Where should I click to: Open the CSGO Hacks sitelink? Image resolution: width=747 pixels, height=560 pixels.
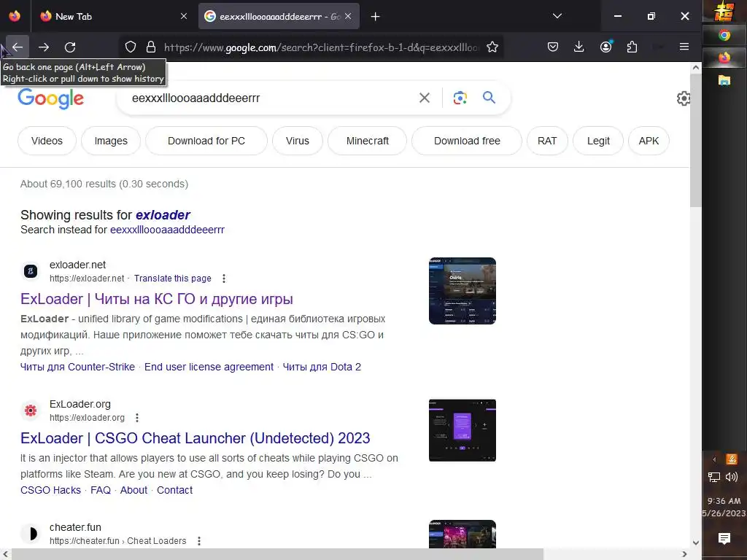click(50, 491)
